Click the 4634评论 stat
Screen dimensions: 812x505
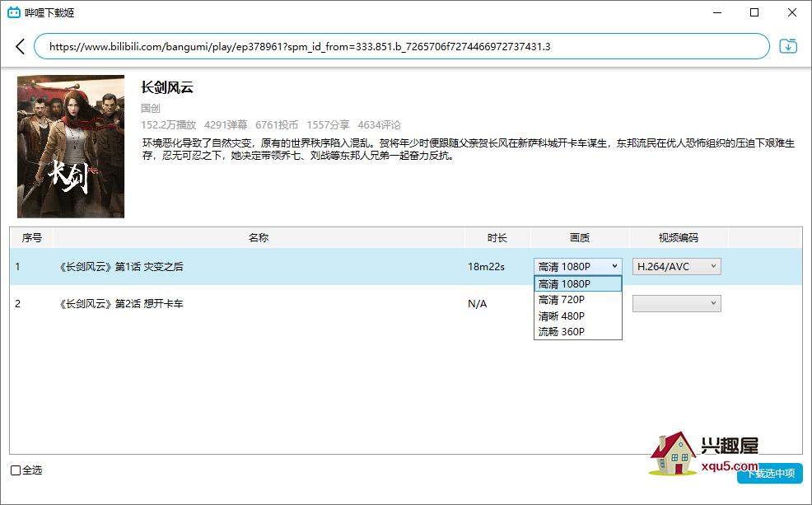(379, 125)
